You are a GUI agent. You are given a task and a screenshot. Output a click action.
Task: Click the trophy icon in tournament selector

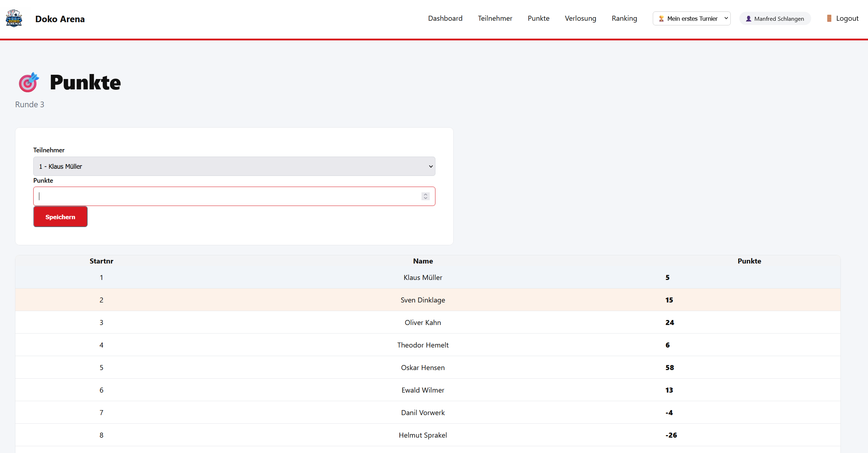(661, 19)
